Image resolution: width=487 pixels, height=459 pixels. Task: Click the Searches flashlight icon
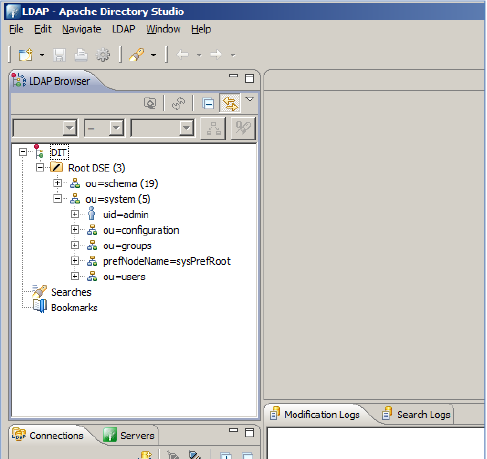click(40, 291)
